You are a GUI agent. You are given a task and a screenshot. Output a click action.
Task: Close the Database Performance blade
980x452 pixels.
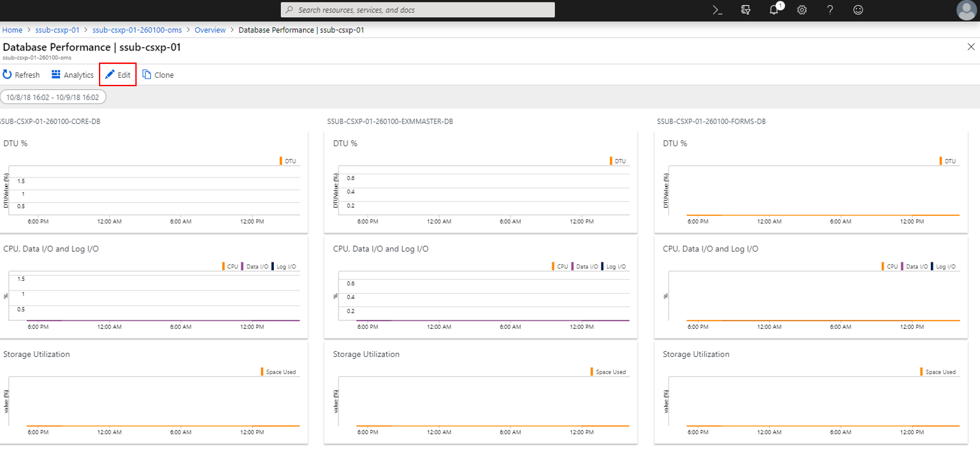[x=971, y=47]
